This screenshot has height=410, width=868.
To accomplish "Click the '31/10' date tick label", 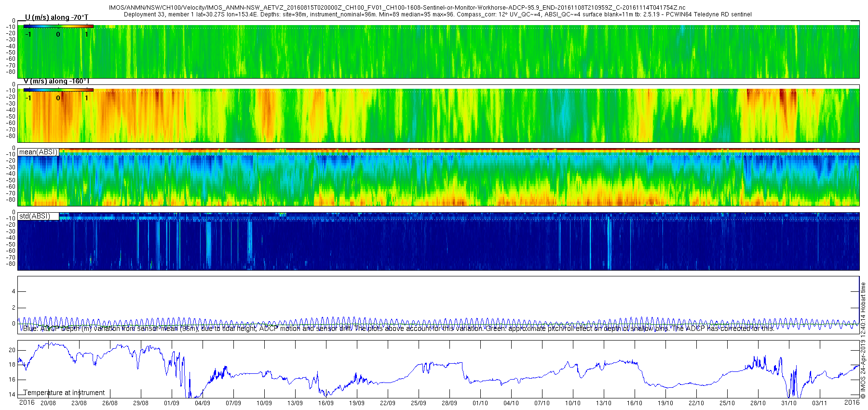I will (789, 403).
